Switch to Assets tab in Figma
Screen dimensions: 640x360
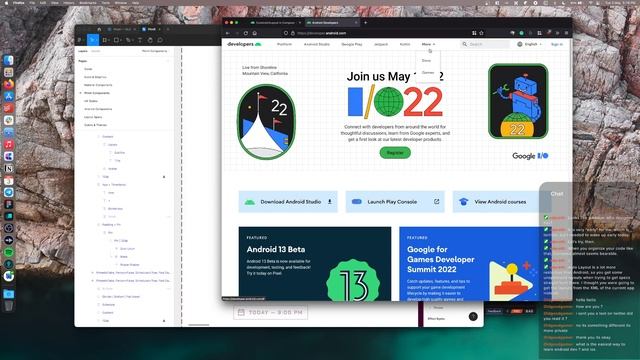point(96,51)
